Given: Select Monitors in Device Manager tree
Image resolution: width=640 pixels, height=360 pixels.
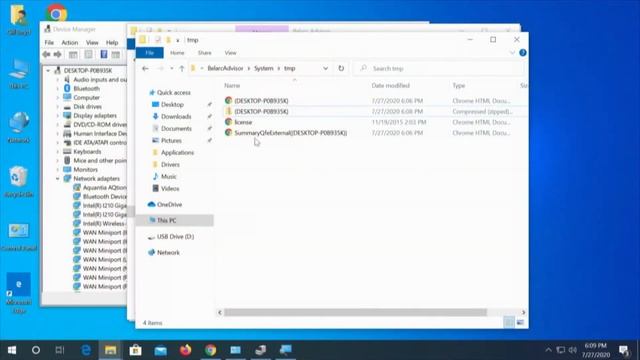Looking at the screenshot, I should pos(85,169).
